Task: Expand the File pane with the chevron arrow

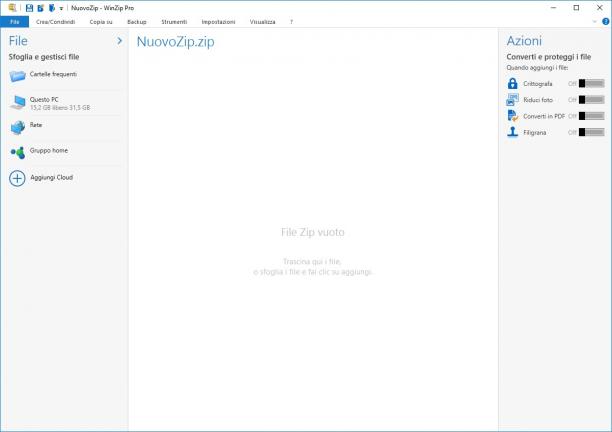Action: click(119, 41)
